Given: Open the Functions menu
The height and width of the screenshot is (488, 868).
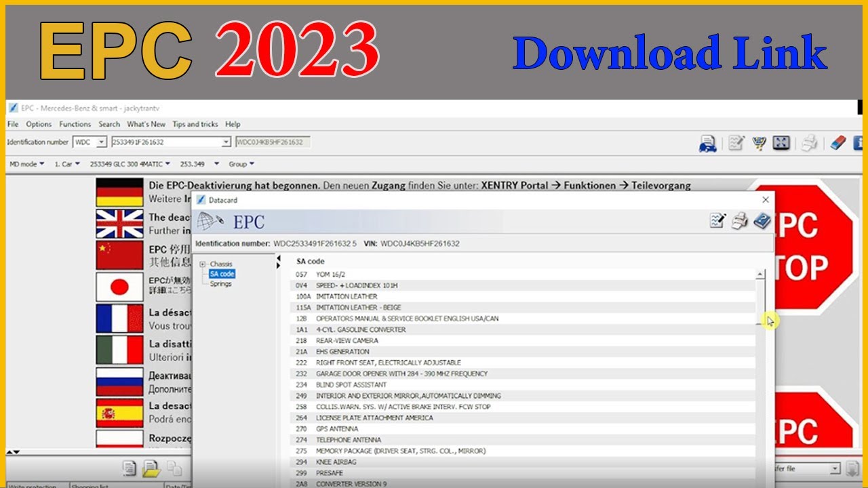Looking at the screenshot, I should point(75,124).
